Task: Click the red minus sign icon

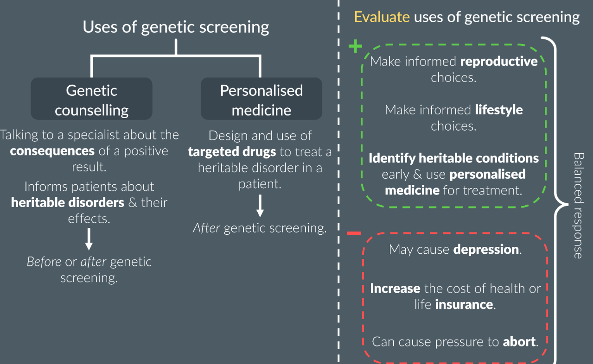Action: coord(354,233)
